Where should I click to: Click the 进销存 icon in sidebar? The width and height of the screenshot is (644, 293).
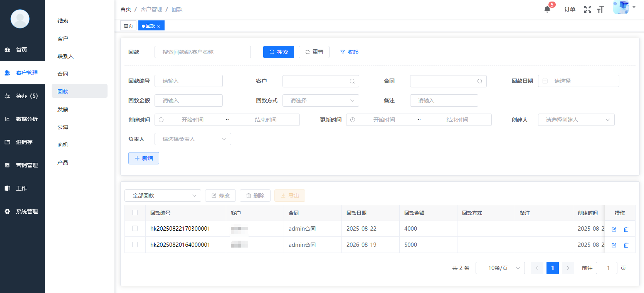pos(7,142)
